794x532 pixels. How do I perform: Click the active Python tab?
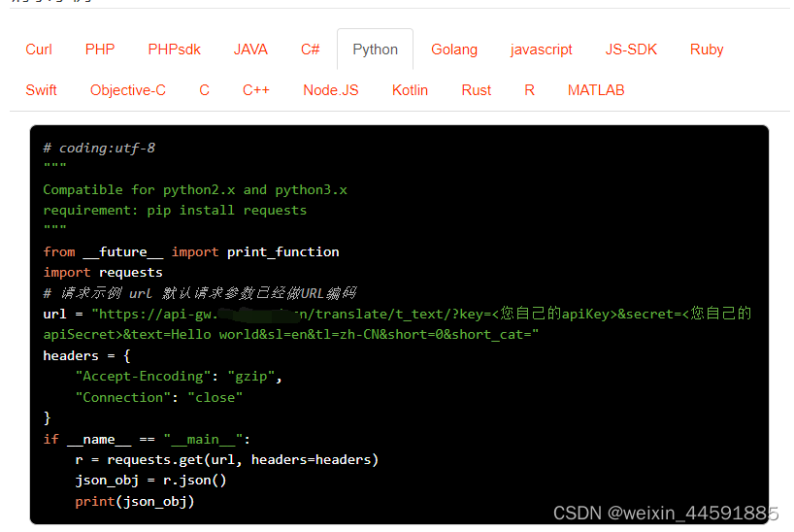[x=375, y=50]
